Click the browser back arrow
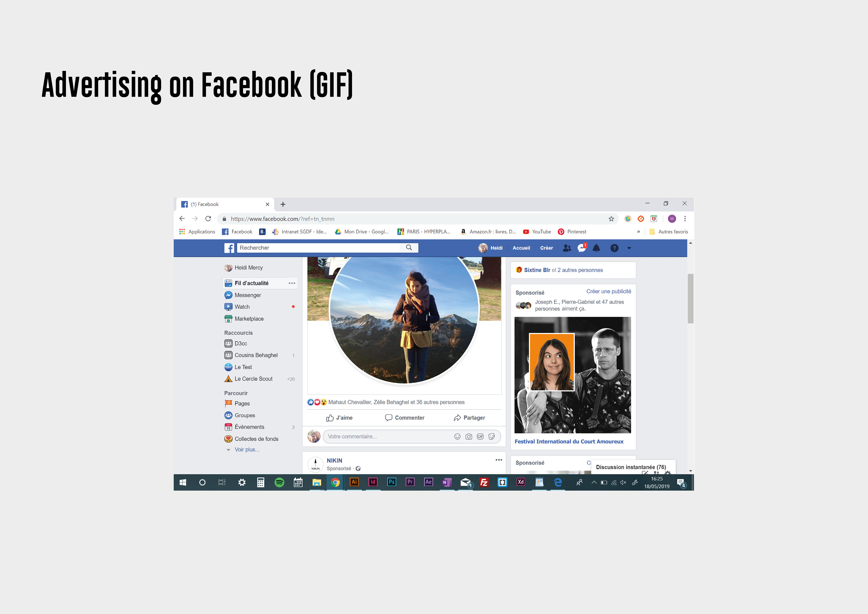 coord(182,219)
